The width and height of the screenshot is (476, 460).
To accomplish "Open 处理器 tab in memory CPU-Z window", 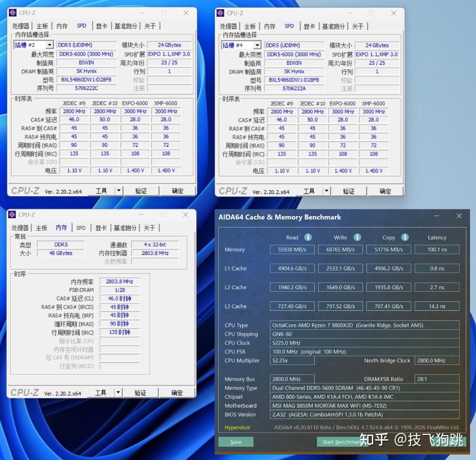I will click(x=20, y=228).
